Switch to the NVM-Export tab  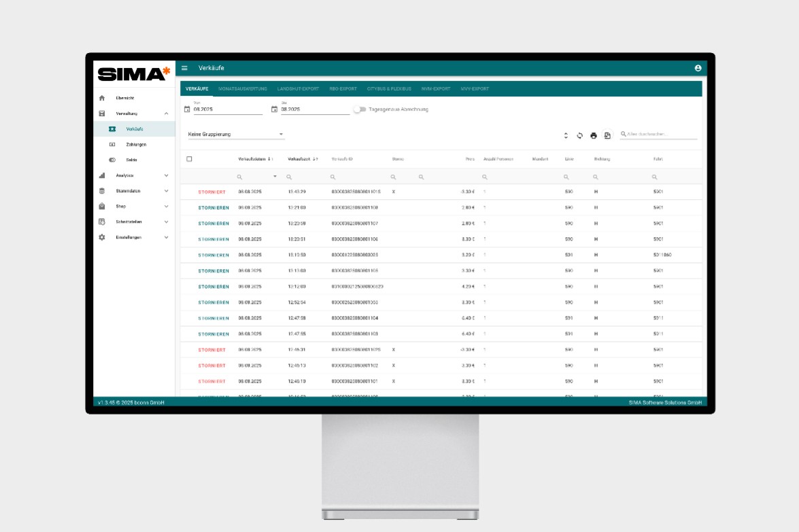click(x=436, y=88)
